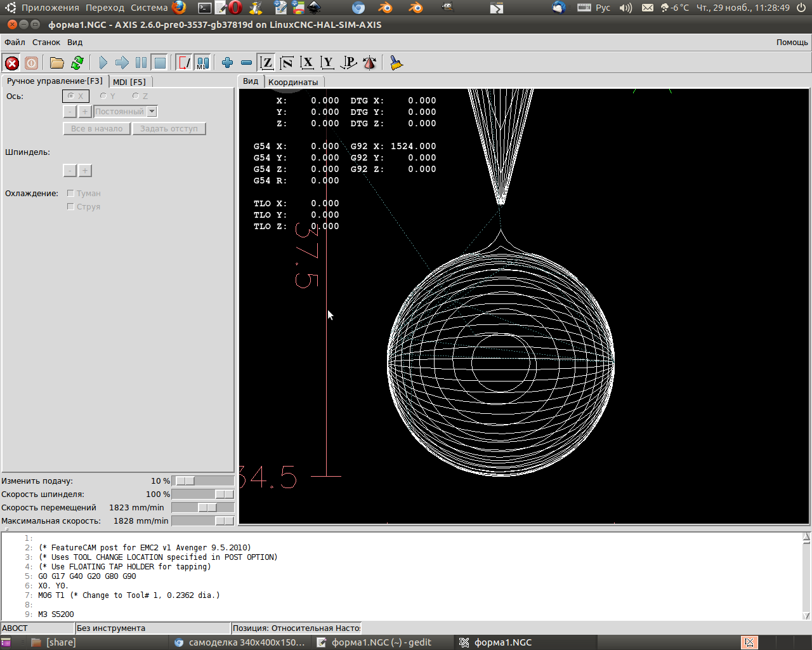The width and height of the screenshot is (812, 650).
Task: Open the Координаты tab
Action: click(x=293, y=82)
